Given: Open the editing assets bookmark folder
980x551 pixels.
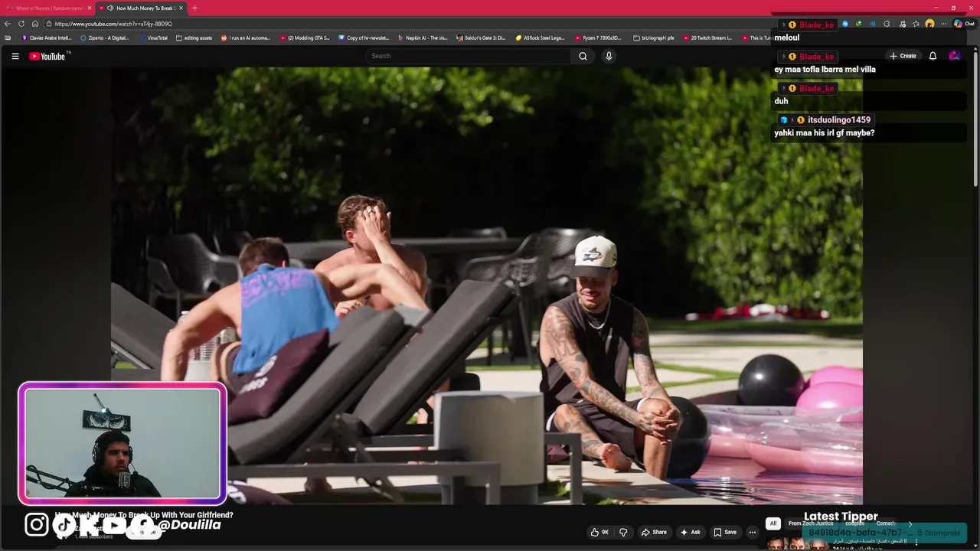Looking at the screenshot, I should pos(194,37).
